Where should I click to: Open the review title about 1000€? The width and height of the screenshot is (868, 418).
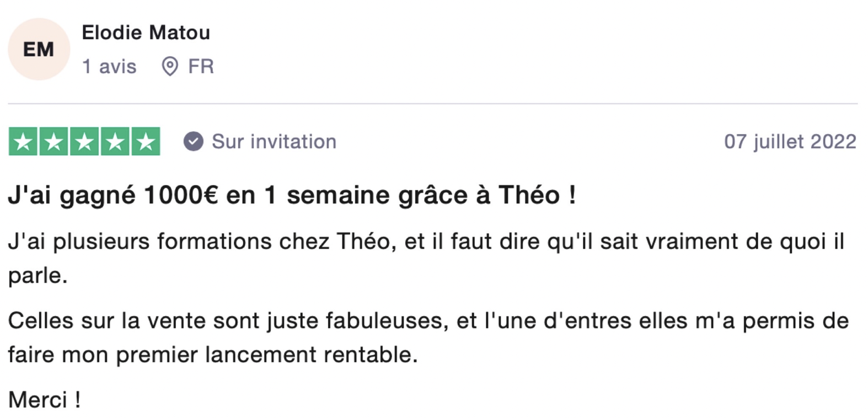(x=292, y=195)
